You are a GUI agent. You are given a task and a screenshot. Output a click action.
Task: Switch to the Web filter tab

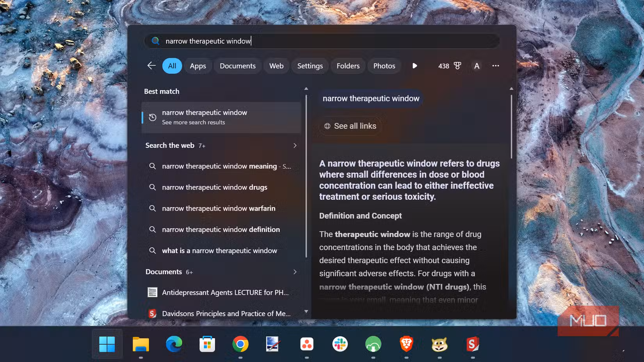click(x=276, y=66)
